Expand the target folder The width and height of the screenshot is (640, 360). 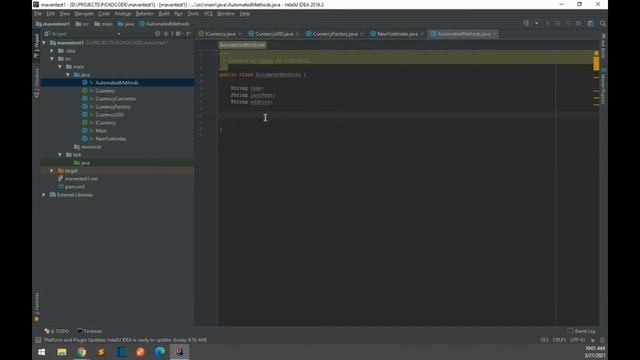click(x=52, y=171)
